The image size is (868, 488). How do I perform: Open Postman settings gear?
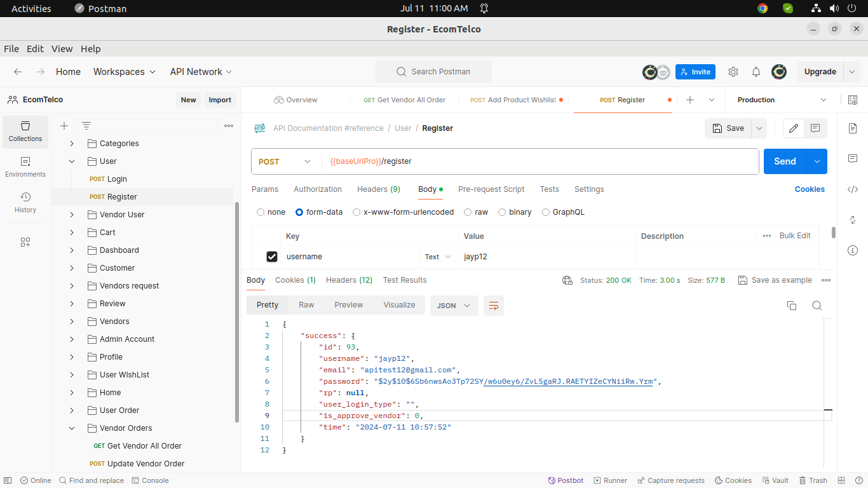coord(733,72)
